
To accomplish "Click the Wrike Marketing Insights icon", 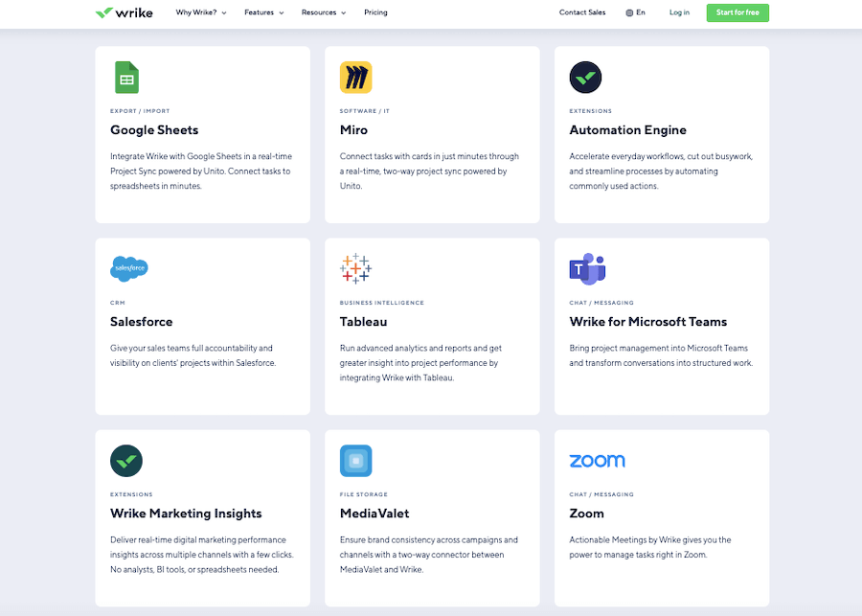I will (126, 461).
